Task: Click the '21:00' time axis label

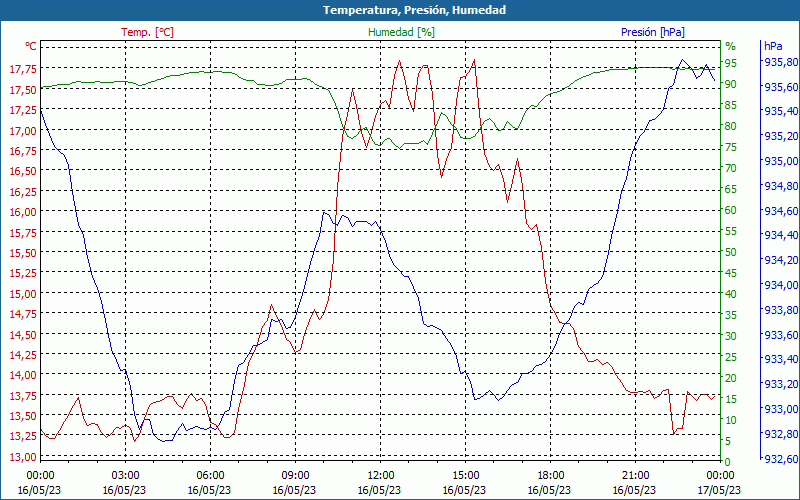Action: click(636, 476)
